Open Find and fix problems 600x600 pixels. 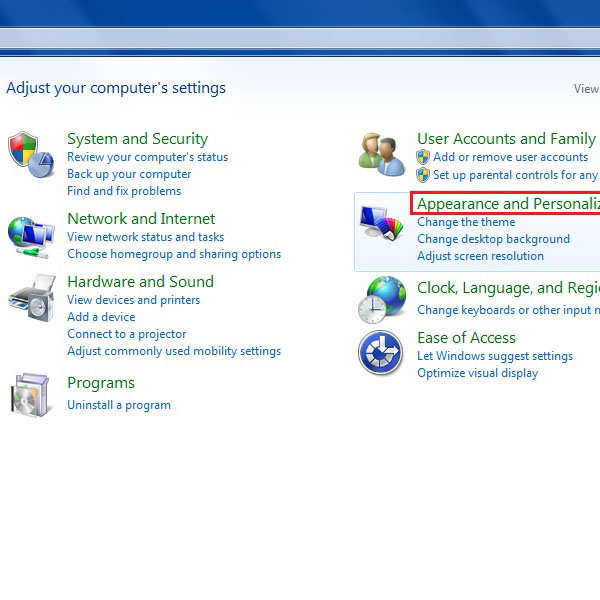coord(124,191)
